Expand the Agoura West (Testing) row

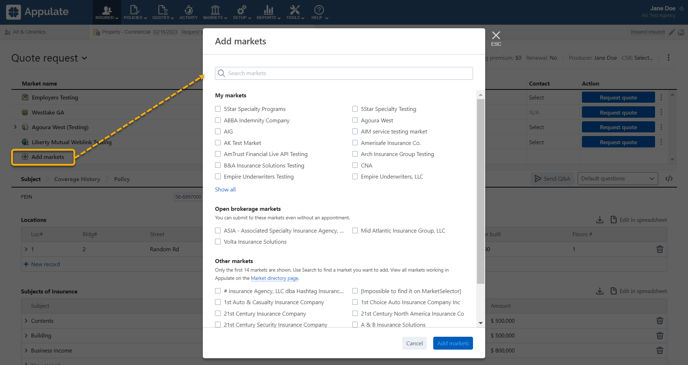[x=15, y=127]
